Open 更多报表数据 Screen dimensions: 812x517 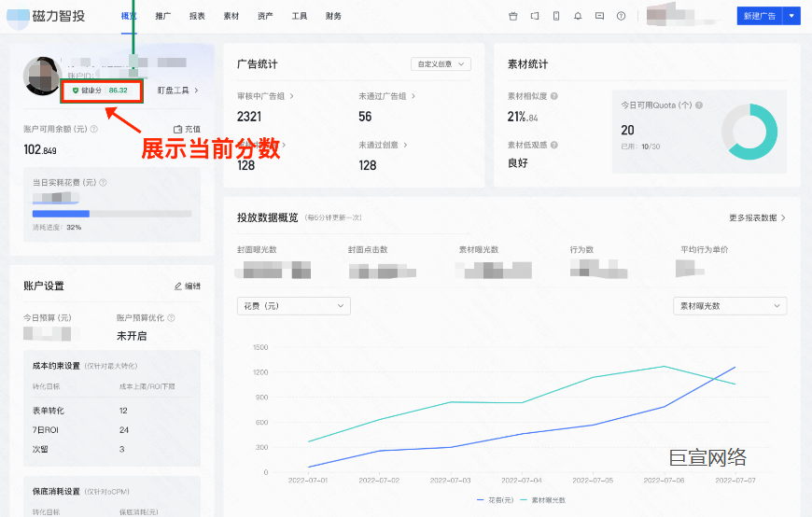click(x=758, y=218)
